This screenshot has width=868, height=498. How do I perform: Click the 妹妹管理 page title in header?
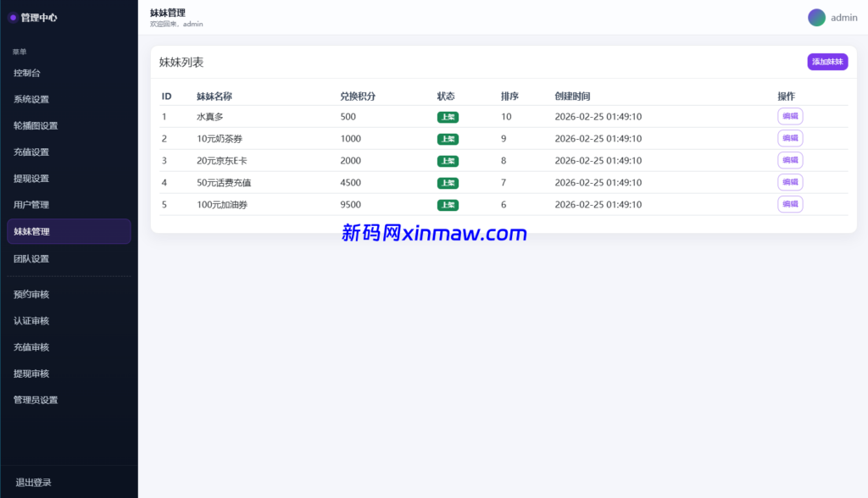167,13
